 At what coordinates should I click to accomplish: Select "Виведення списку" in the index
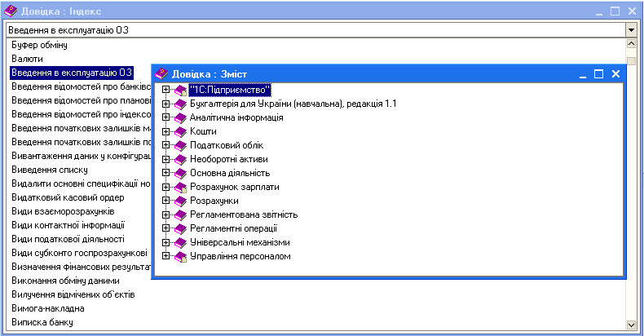point(49,170)
